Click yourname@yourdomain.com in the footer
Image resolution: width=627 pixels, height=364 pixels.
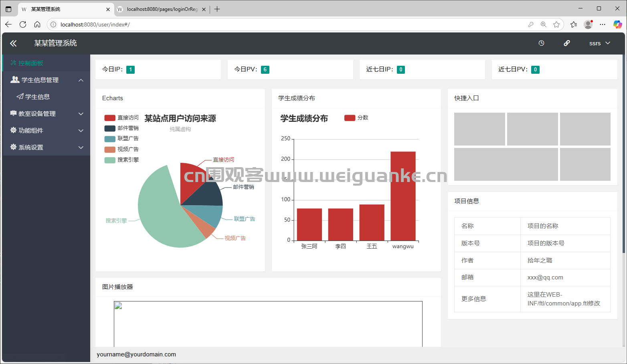click(136, 354)
